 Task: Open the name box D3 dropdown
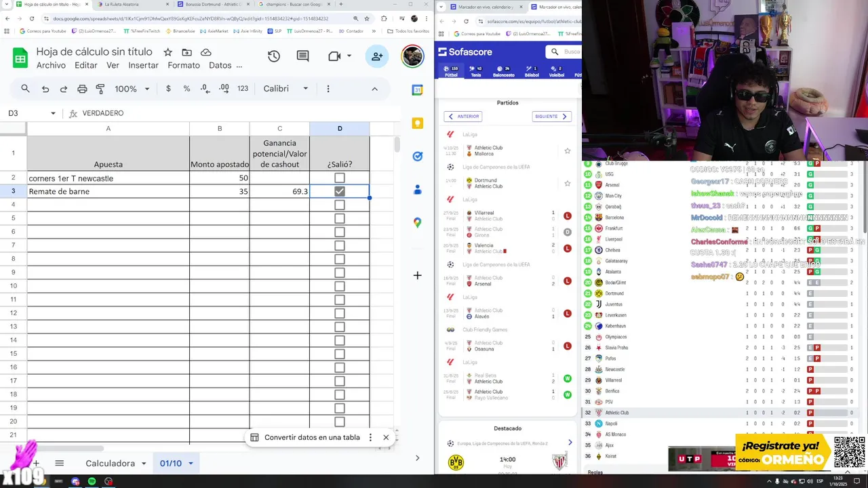point(53,113)
